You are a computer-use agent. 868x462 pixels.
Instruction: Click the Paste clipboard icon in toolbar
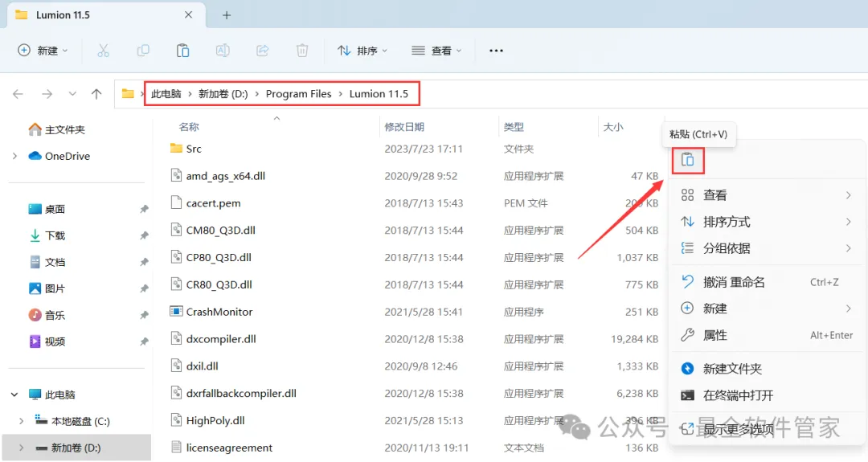182,51
